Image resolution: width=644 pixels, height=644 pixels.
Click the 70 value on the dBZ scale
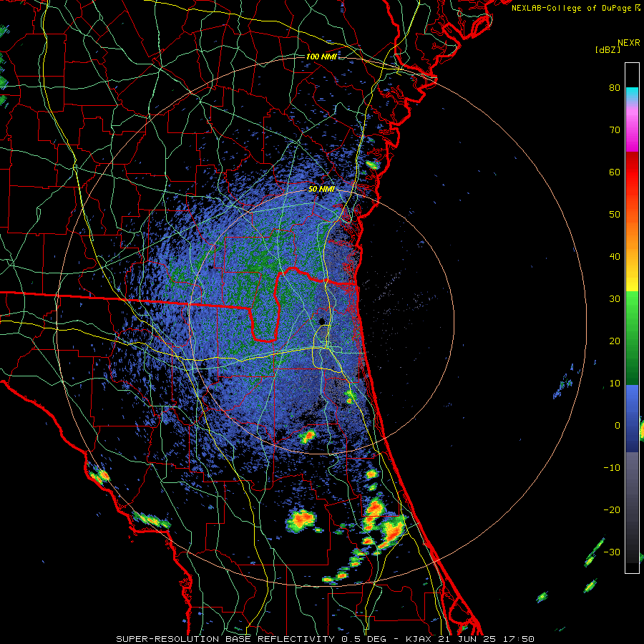point(615,130)
